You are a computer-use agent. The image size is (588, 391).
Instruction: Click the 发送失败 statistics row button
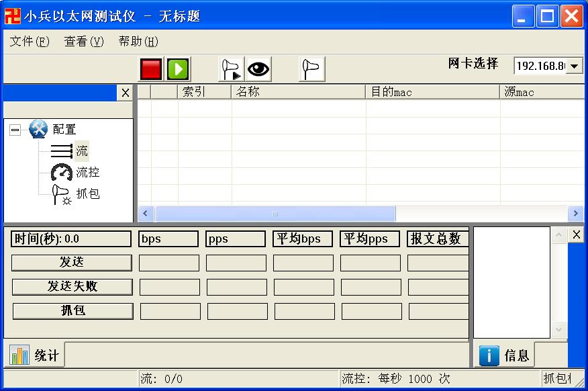[72, 287]
